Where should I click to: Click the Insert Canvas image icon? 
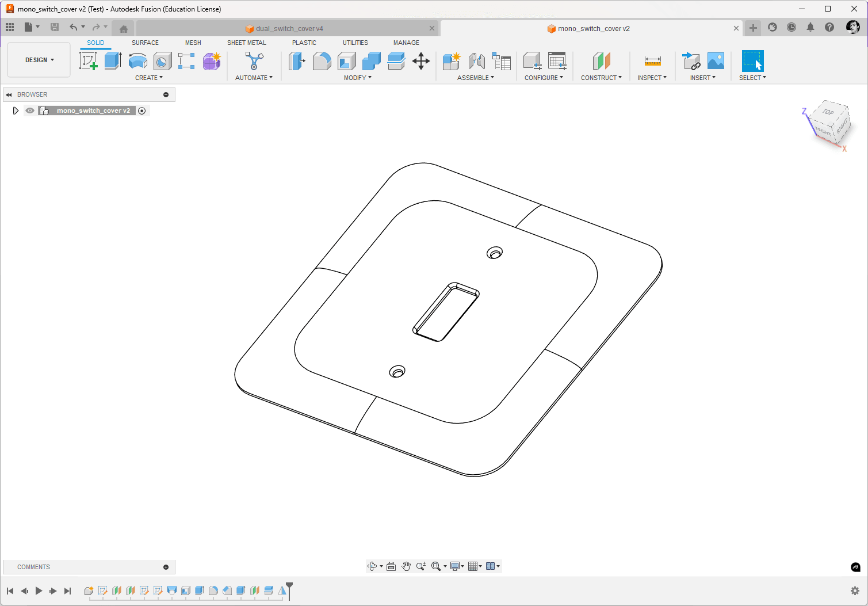(716, 61)
